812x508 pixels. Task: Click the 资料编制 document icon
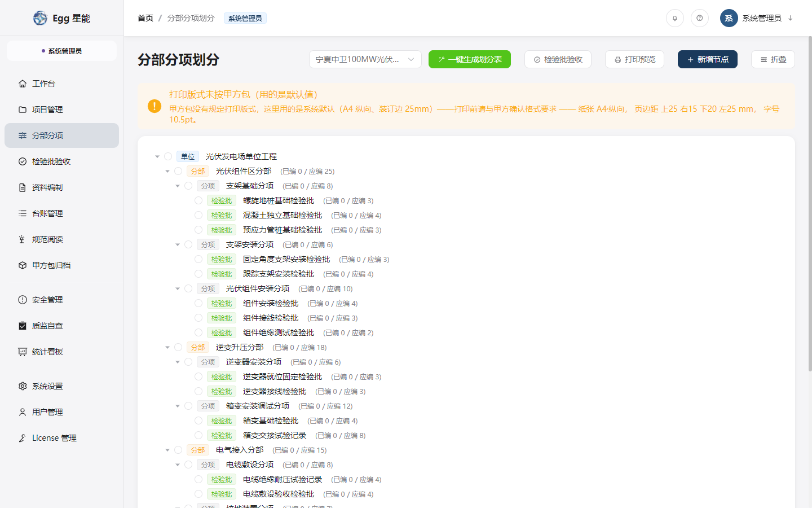23,187
